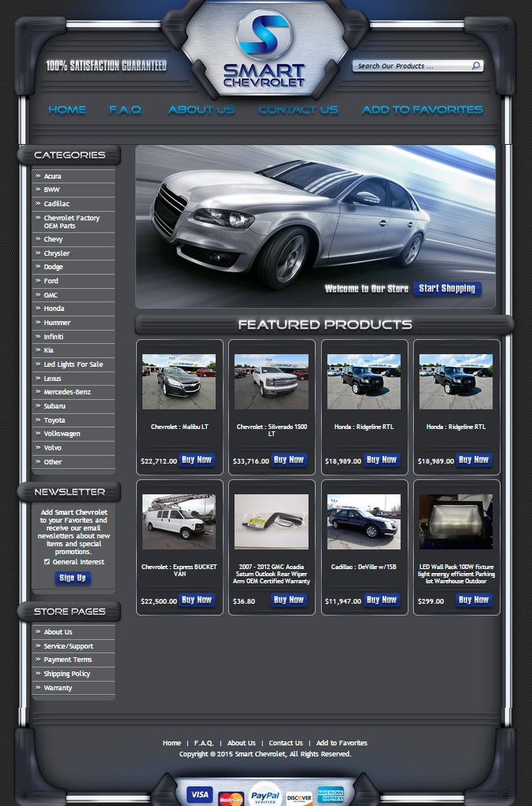Click the Visa payment icon

[199, 794]
